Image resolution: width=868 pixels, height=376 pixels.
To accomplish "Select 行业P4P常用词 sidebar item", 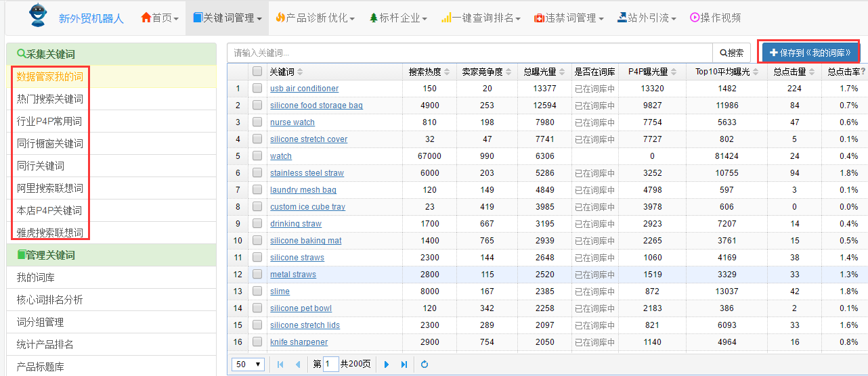I will click(x=112, y=122).
